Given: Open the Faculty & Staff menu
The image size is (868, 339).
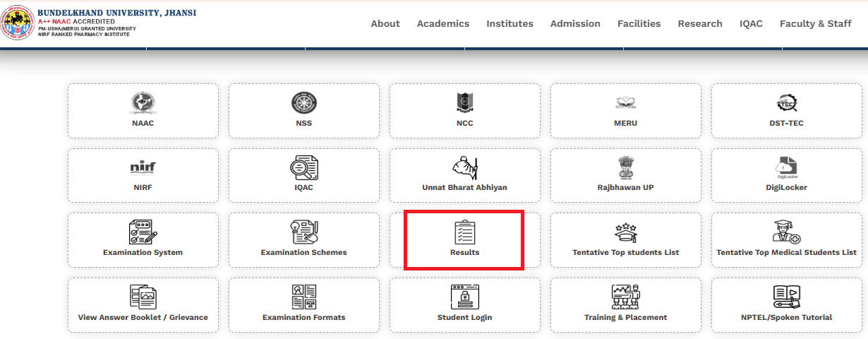Looking at the screenshot, I should 816,23.
